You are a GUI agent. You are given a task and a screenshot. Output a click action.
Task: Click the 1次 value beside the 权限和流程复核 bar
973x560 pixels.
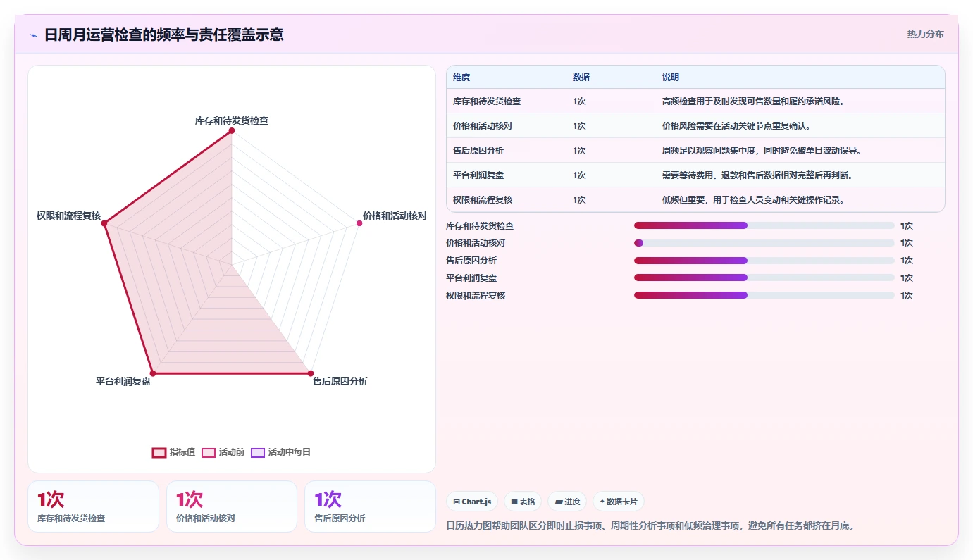click(x=907, y=296)
